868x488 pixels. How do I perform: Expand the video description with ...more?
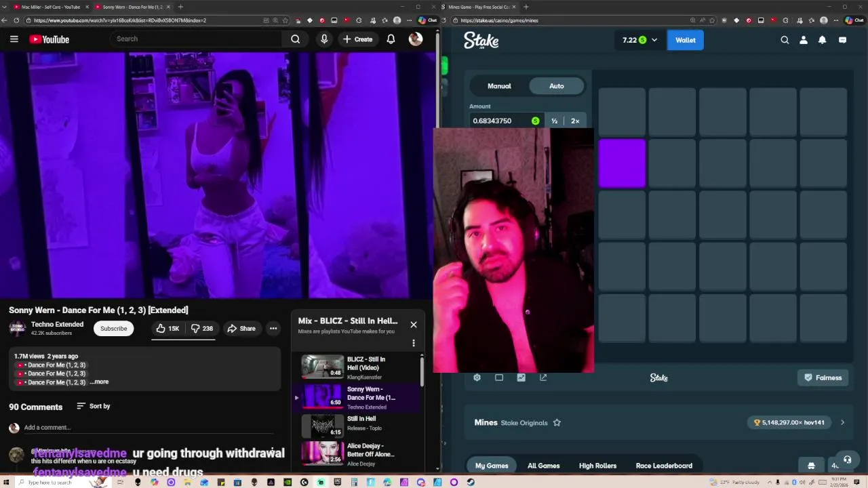click(100, 382)
